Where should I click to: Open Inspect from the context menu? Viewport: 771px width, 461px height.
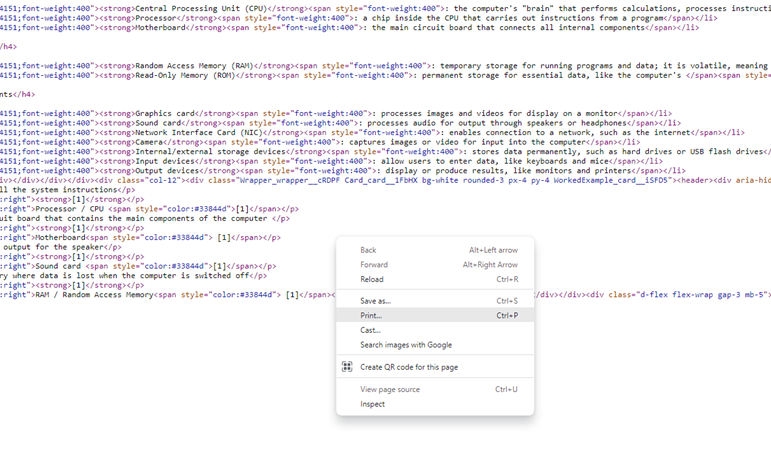tap(372, 404)
